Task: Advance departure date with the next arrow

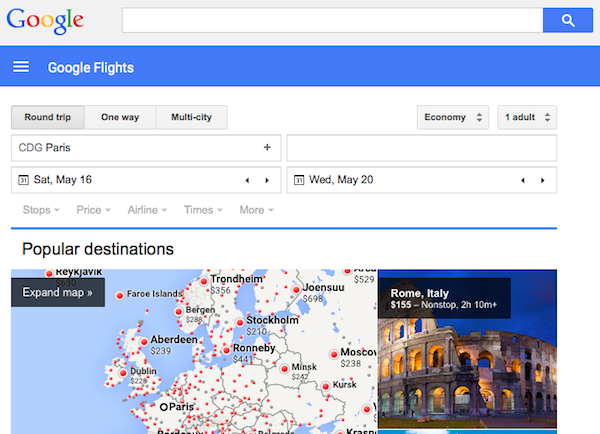Action: tap(267, 180)
